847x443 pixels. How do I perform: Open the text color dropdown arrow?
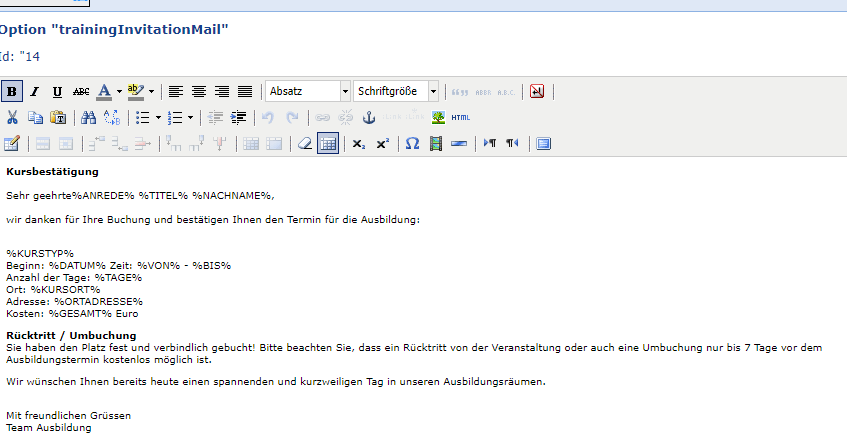pyautogui.click(x=119, y=91)
